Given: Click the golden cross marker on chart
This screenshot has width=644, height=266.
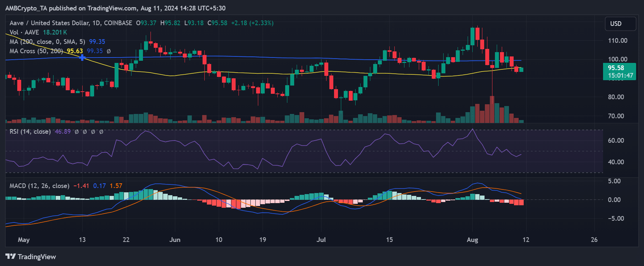Looking at the screenshot, I should [82, 58].
